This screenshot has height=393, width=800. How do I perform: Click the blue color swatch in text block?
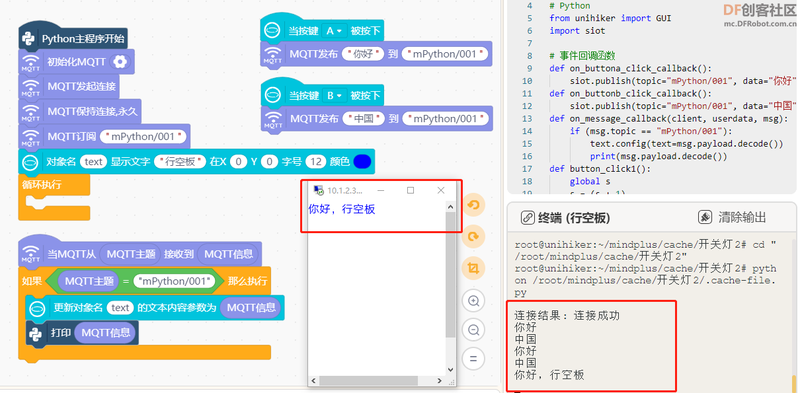[362, 162]
